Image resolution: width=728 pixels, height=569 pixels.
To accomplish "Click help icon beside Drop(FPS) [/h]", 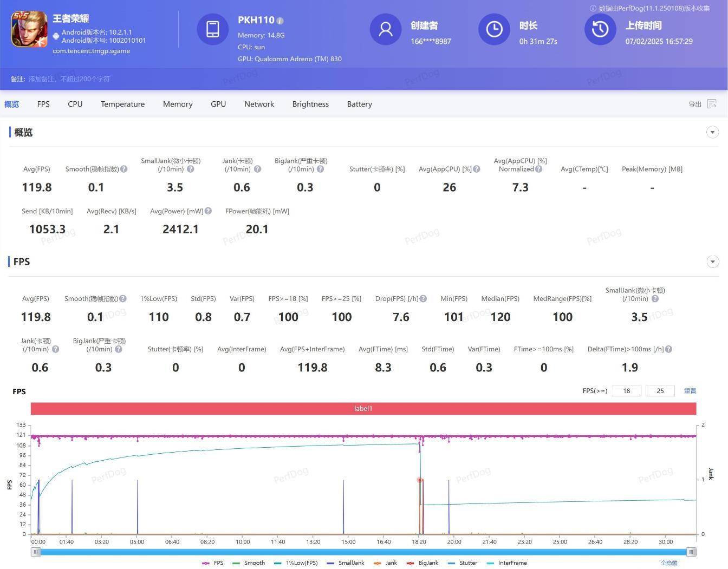I will point(423,299).
